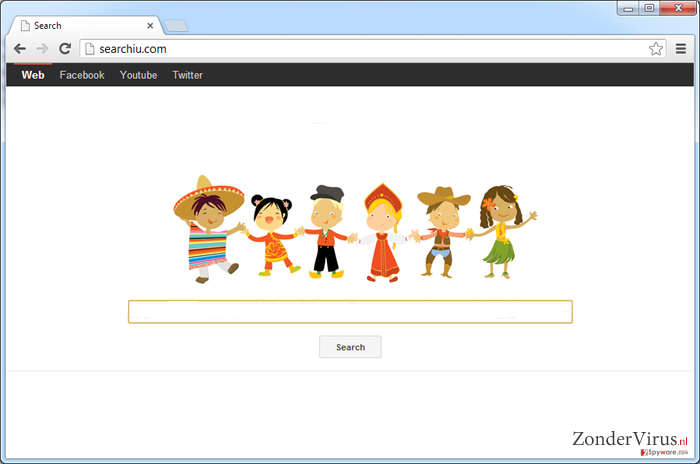Select the Search browser tab
Image resolution: width=700 pixels, height=464 pixels.
85,25
